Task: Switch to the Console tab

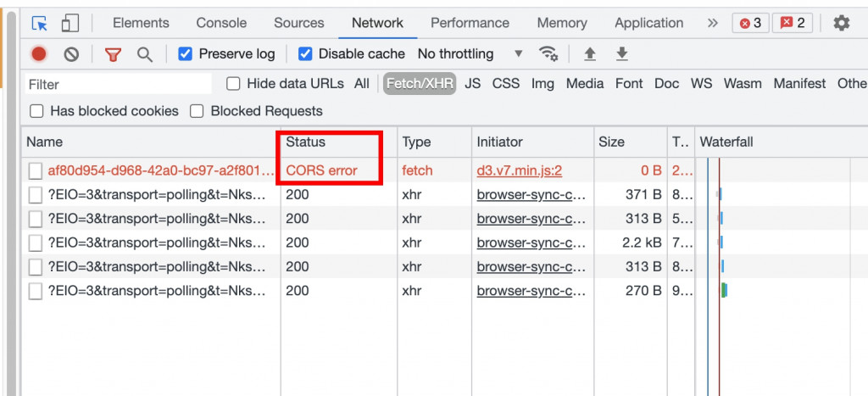Action: point(221,23)
